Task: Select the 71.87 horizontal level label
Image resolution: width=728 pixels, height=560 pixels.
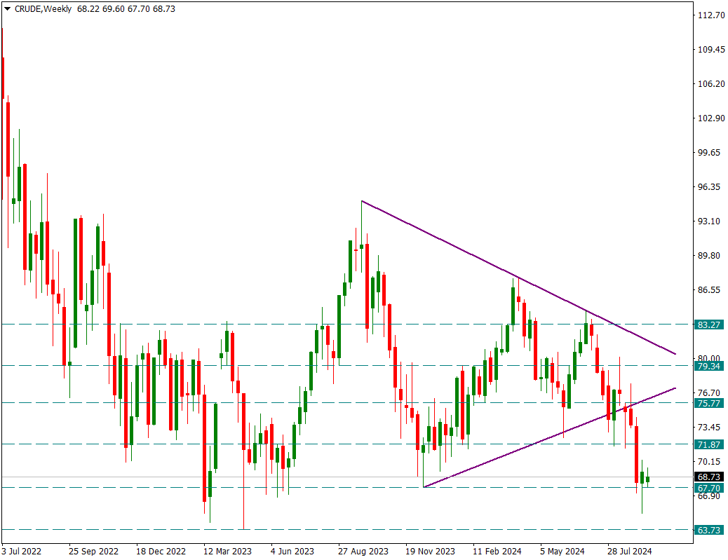Action: [x=709, y=444]
